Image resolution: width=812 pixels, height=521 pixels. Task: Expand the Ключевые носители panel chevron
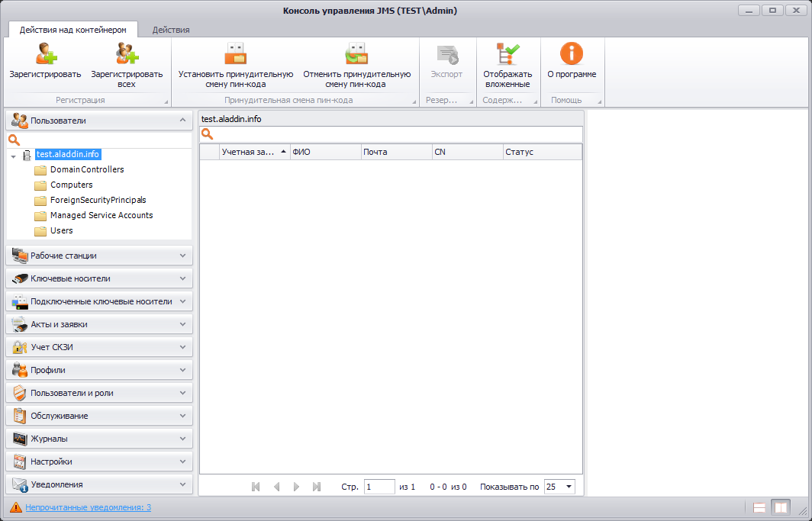(183, 278)
